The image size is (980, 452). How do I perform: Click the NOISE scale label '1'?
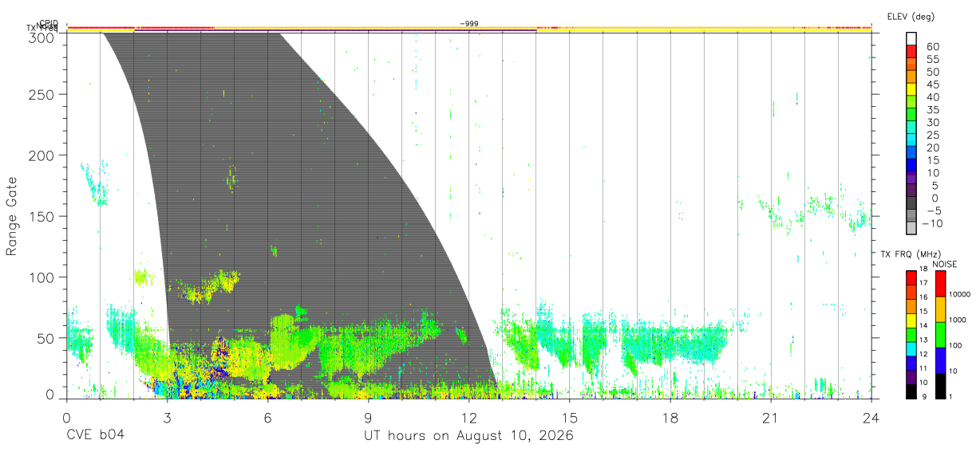[950, 397]
